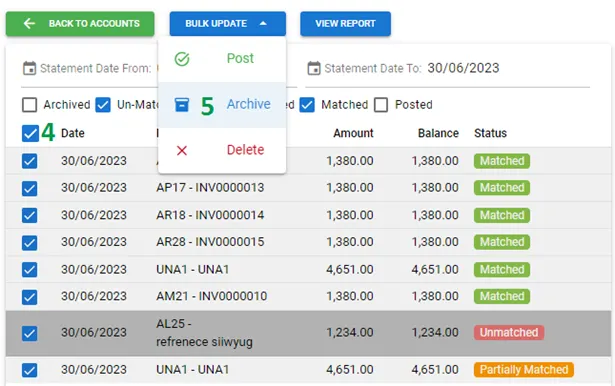Uncheck the Matched filter checkbox
The width and height of the screenshot is (615, 386).
[307, 105]
